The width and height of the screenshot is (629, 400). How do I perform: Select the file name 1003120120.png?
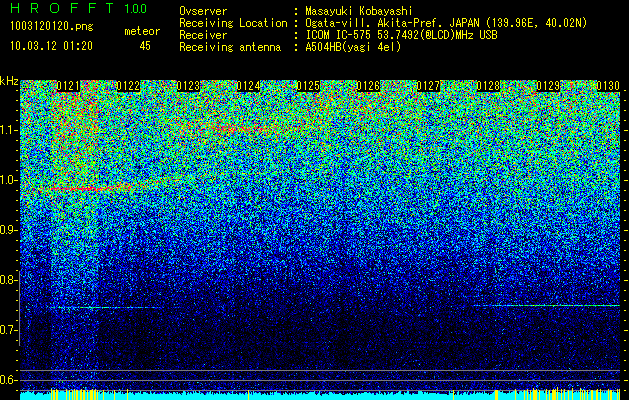coord(52,26)
